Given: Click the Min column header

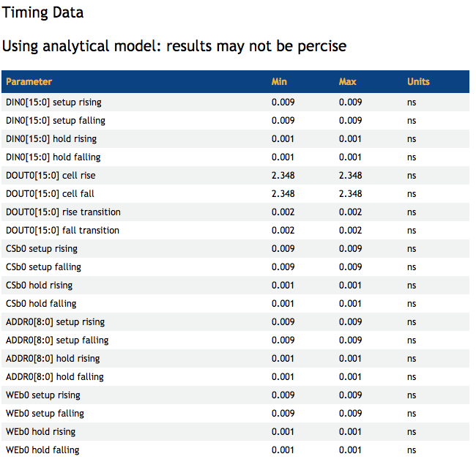Looking at the screenshot, I should pyautogui.click(x=279, y=82).
